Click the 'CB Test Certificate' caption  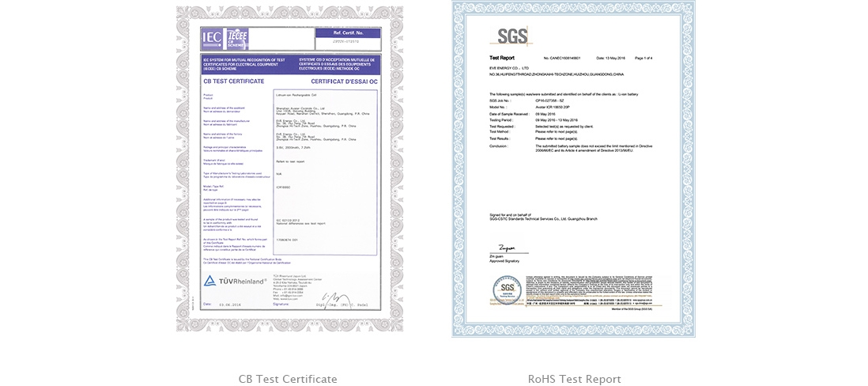coord(288,380)
